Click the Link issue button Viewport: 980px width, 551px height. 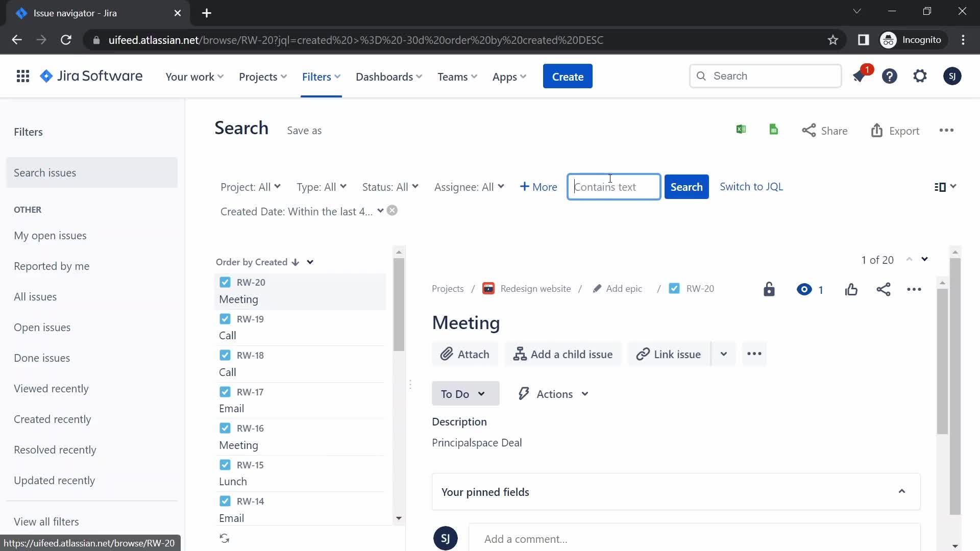669,354
